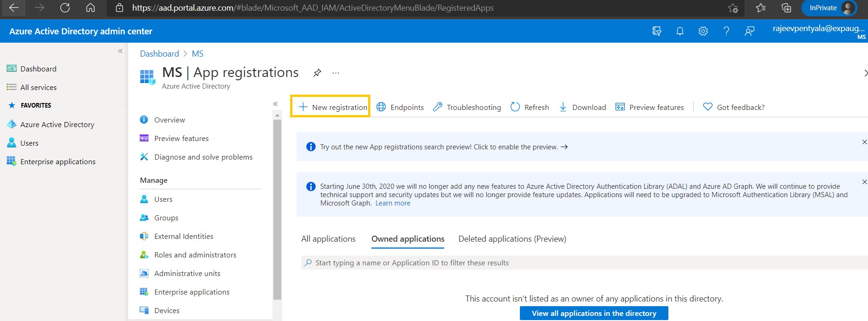This screenshot has width=868, height=321.
Task: Click the New registration button
Action: (x=333, y=107)
